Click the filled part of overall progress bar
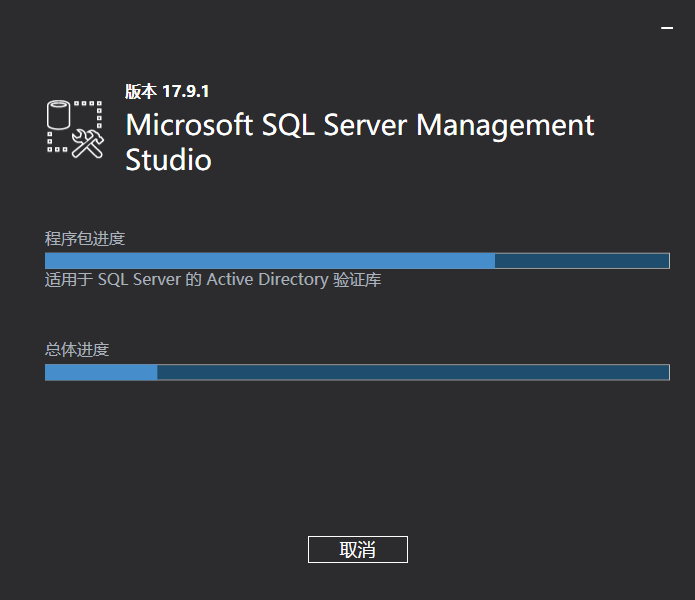 click(101, 372)
